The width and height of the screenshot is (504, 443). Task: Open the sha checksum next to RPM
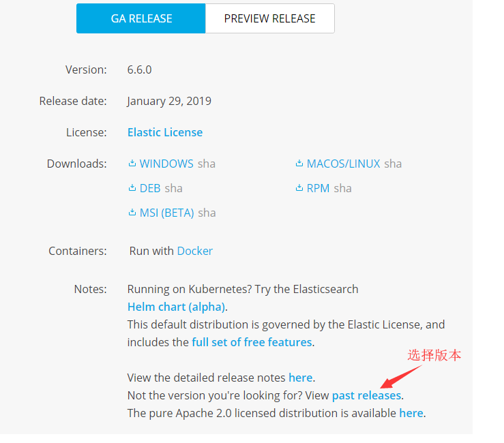[342, 188]
